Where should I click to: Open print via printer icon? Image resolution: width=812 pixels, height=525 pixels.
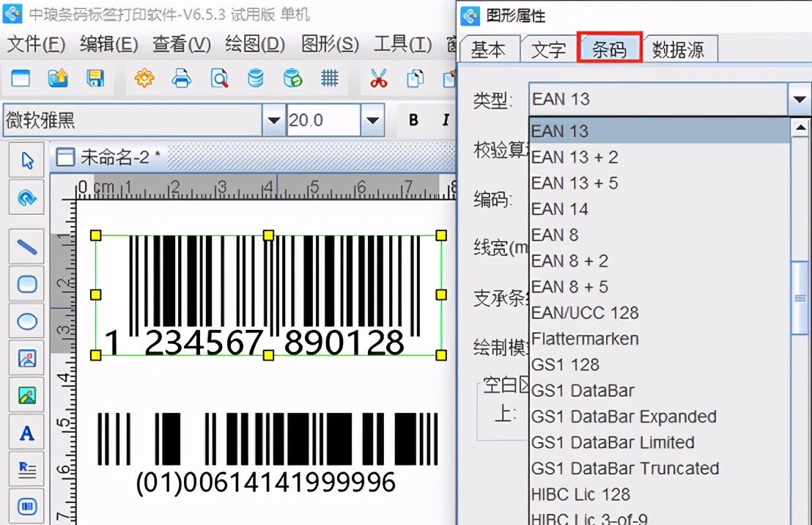coord(181,78)
